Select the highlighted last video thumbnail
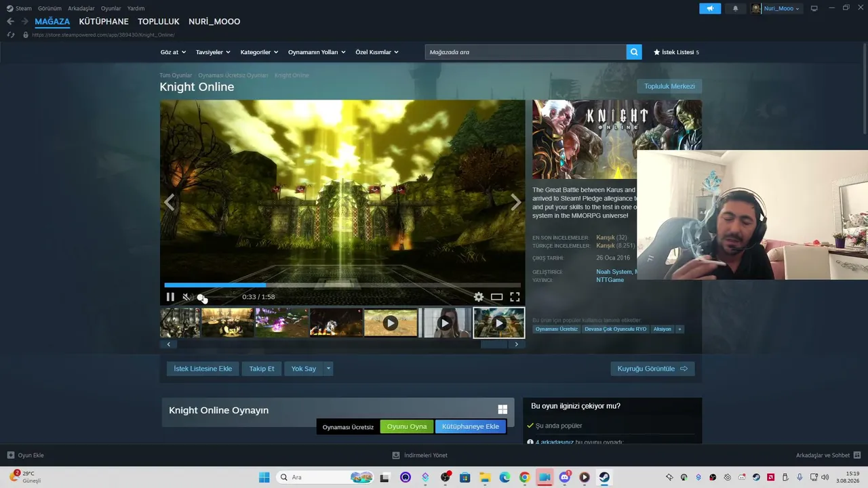Screen dimensions: 868x488 point(499,323)
